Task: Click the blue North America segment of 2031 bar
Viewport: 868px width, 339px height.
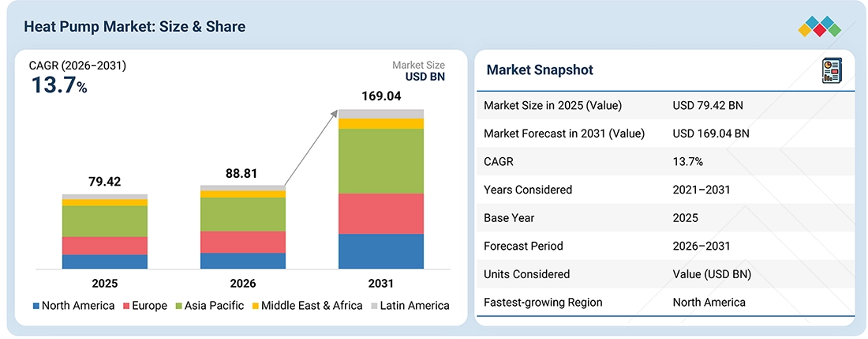Action: (x=381, y=251)
